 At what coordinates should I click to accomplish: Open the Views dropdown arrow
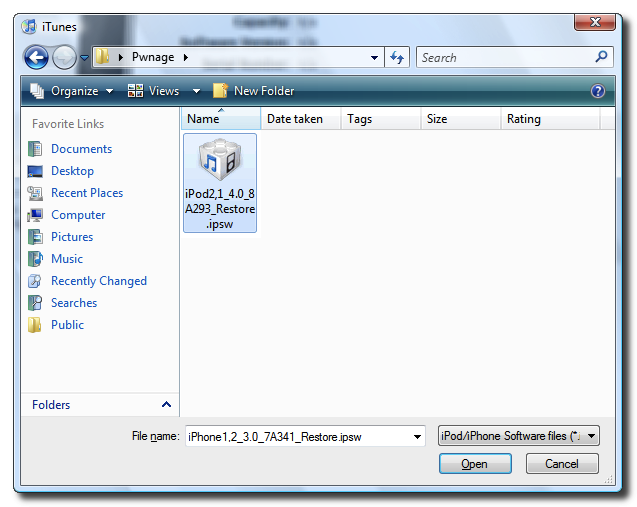click(x=196, y=91)
